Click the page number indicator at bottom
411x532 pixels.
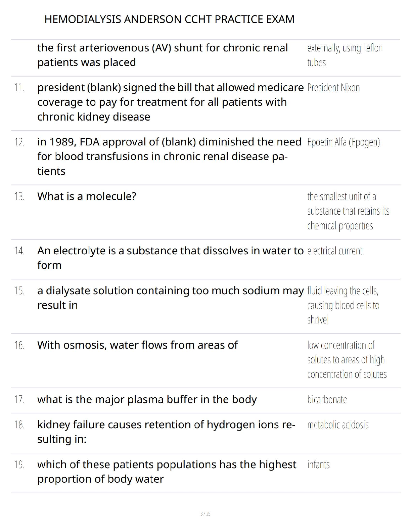pos(205,514)
